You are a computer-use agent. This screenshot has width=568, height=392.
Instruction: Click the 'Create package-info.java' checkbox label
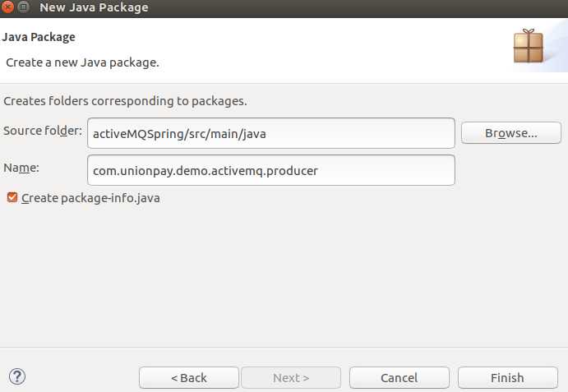(90, 198)
